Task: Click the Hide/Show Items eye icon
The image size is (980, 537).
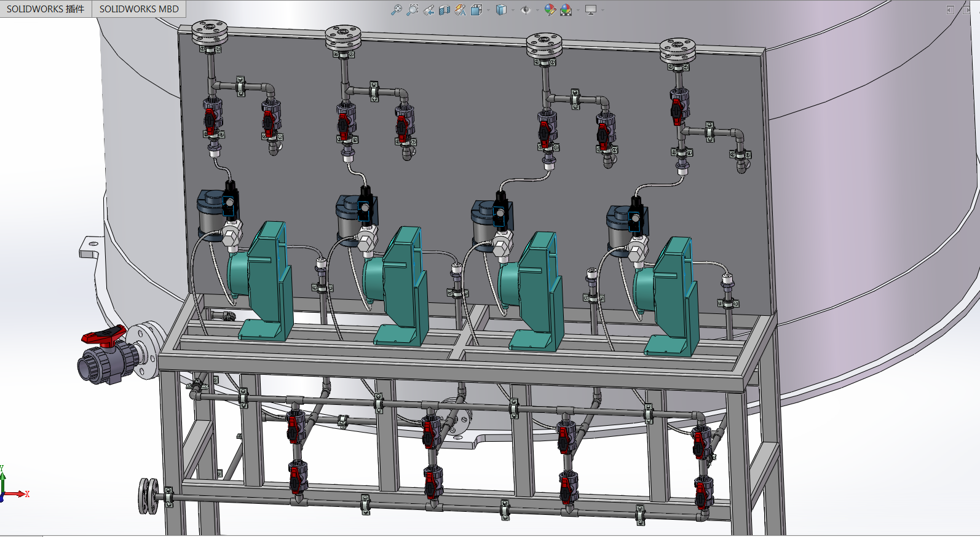Action: coord(526,10)
